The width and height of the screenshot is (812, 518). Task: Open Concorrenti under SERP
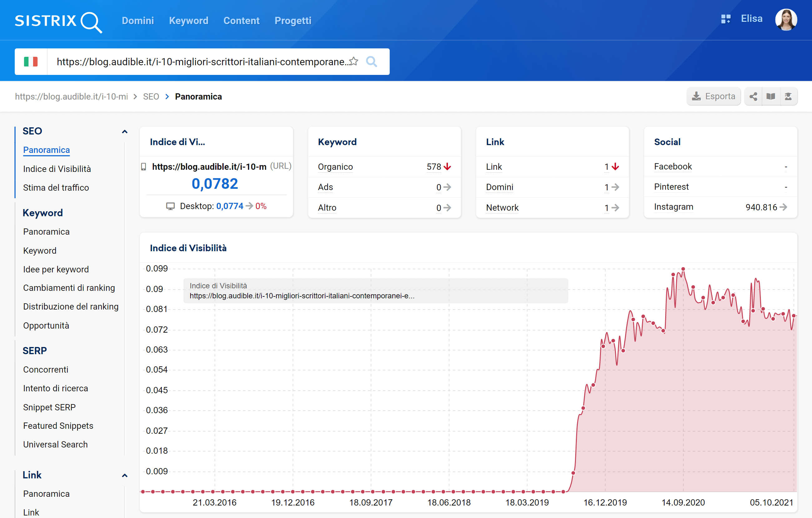(46, 370)
